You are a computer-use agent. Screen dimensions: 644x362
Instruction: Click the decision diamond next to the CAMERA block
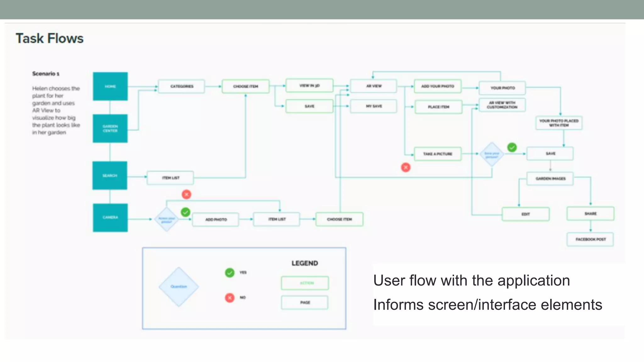point(166,219)
